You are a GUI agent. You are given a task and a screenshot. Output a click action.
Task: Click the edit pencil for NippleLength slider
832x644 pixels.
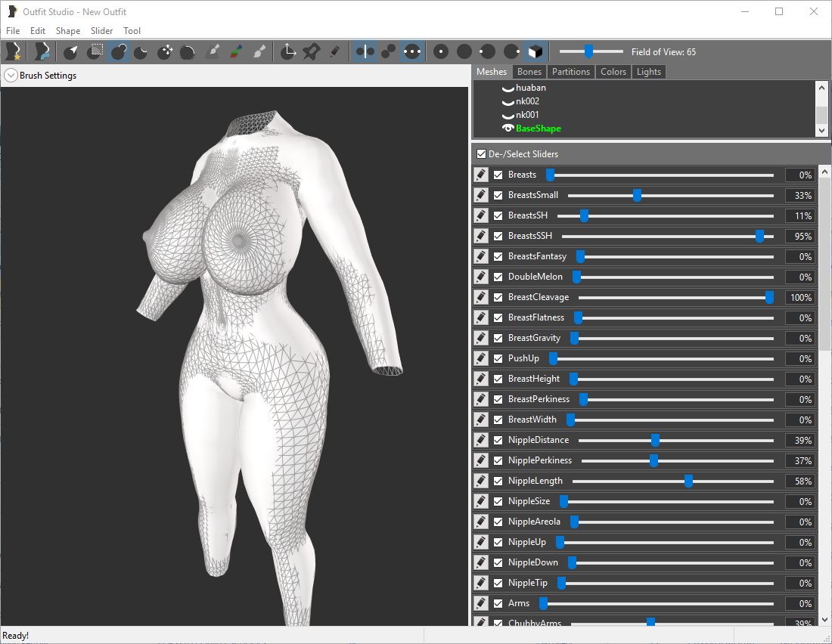481,481
